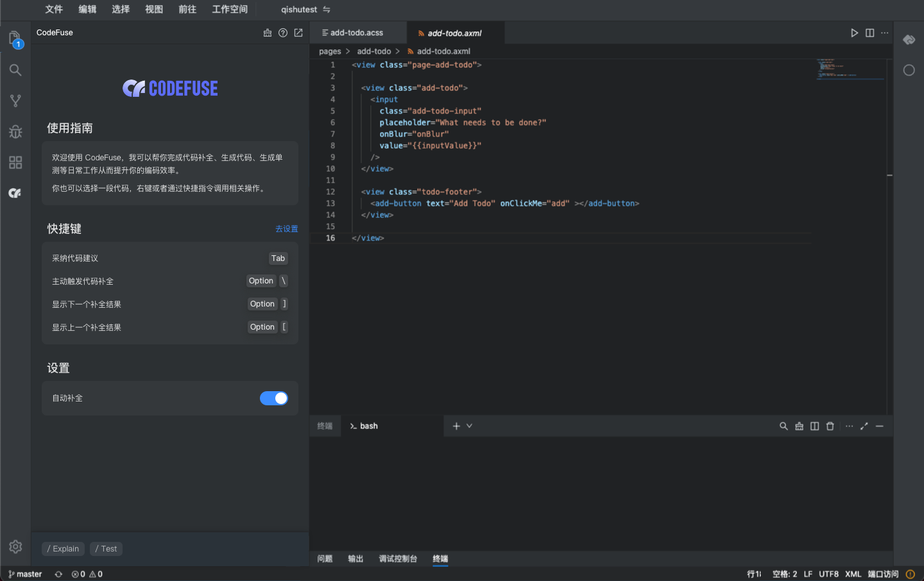Open the 工作空间 menu
924x581 pixels.
tap(230, 10)
